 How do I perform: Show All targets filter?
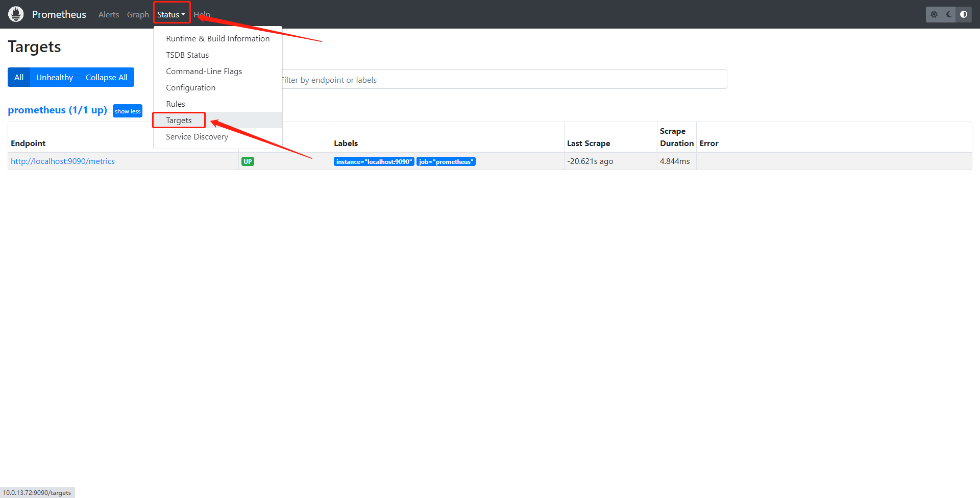(x=19, y=77)
